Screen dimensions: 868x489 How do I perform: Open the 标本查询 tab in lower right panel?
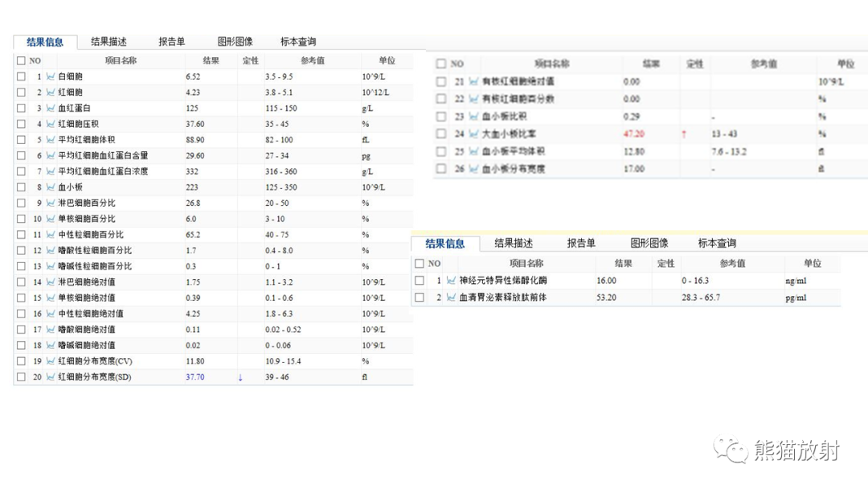coord(717,243)
